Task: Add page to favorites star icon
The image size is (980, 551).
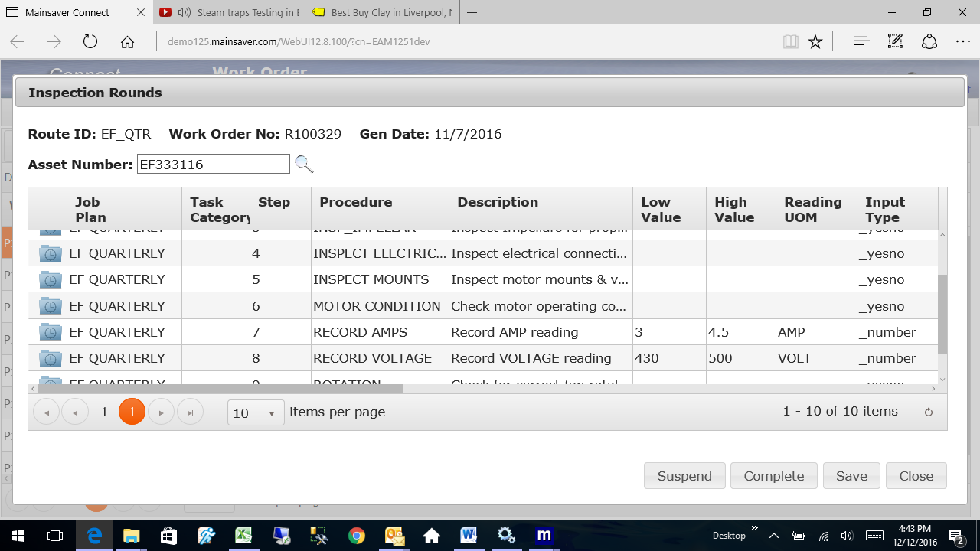Action: coord(815,41)
